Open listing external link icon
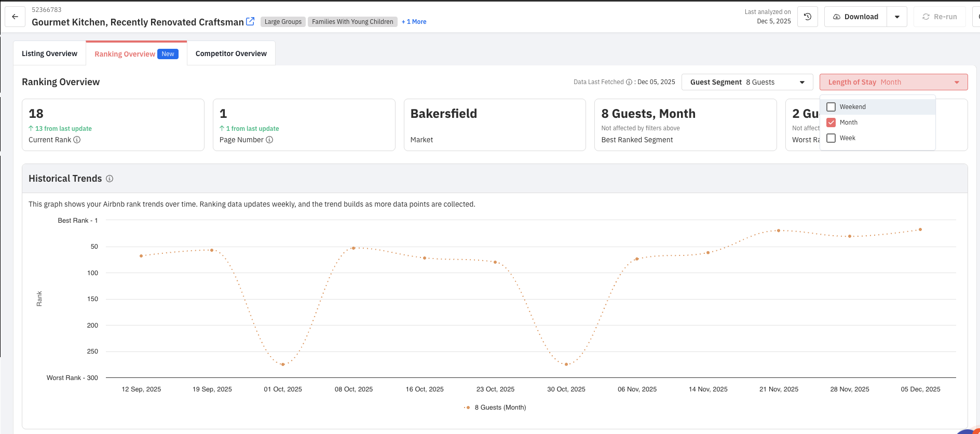Image resolution: width=980 pixels, height=434 pixels. tap(250, 21)
